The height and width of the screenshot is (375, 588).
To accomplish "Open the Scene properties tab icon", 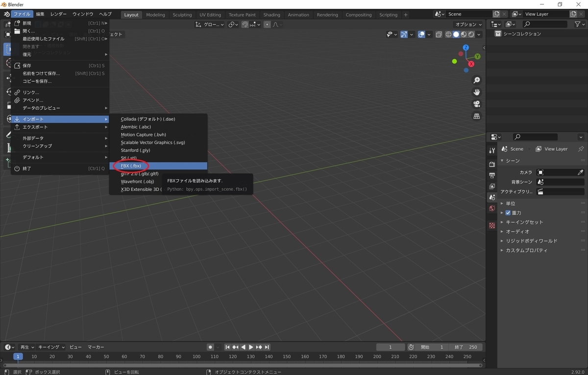I will 492,197.
